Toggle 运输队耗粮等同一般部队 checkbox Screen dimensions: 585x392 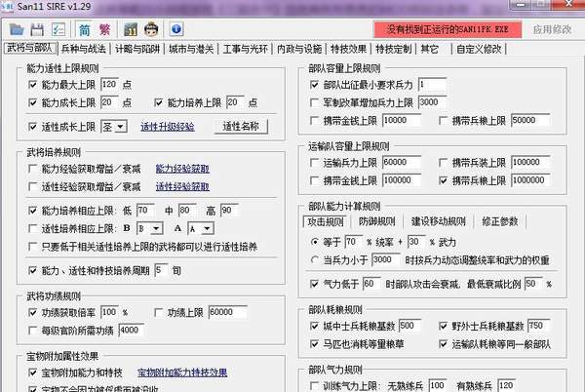[x=443, y=343]
